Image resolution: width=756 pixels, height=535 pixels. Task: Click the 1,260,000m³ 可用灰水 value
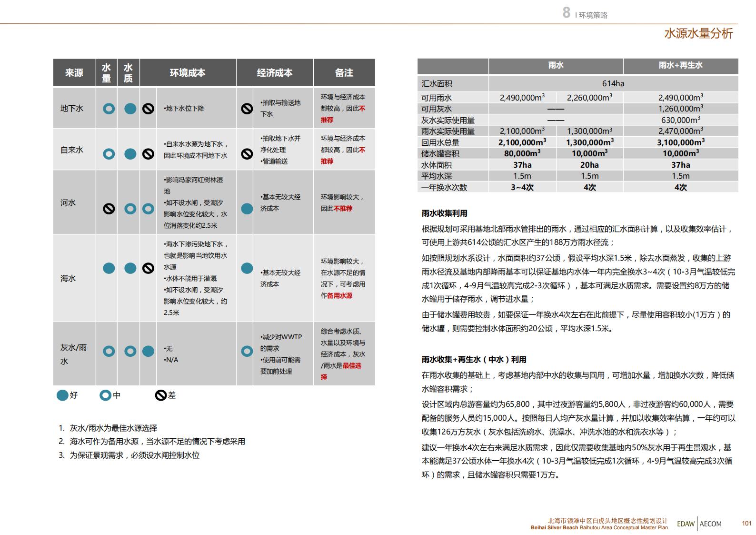pyautogui.click(x=681, y=109)
